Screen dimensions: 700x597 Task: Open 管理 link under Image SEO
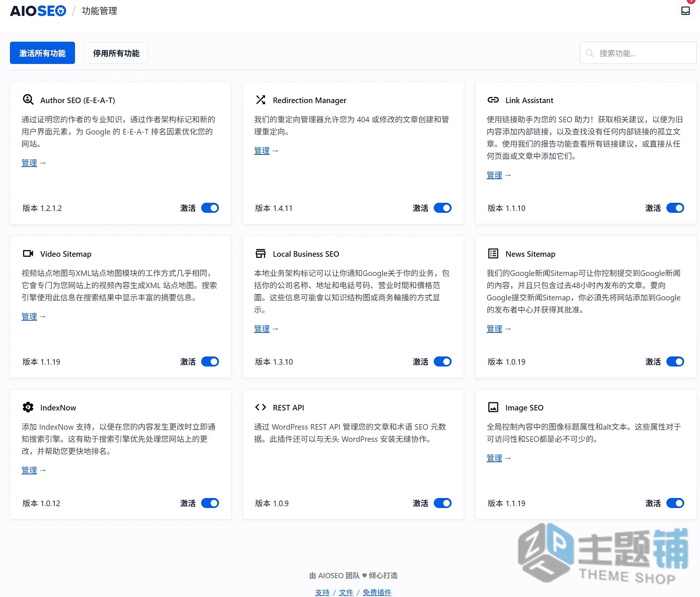[x=494, y=458]
